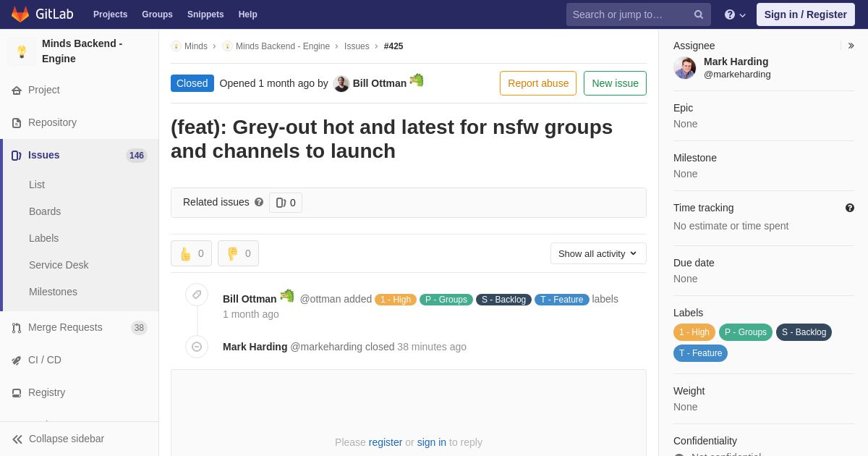The image size is (868, 456).
Task: Click the label tag icon in timeline
Action: tap(197, 295)
